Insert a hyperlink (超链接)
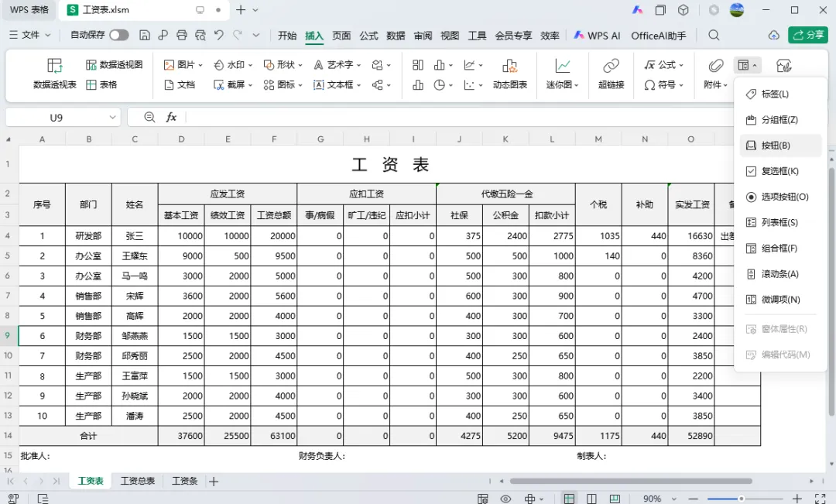 point(611,74)
